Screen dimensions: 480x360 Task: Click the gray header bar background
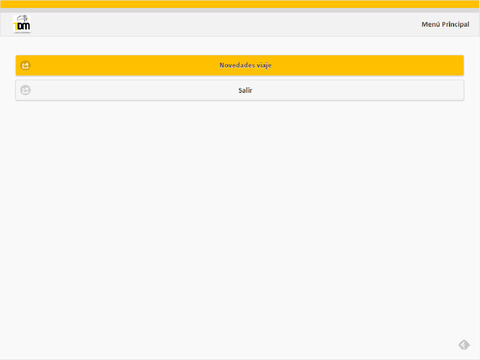(227, 24)
